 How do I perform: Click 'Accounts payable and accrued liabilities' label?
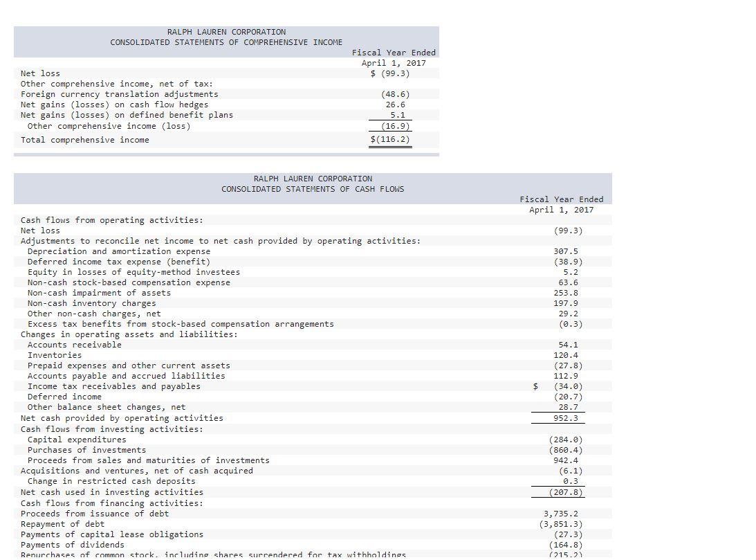tap(127, 376)
